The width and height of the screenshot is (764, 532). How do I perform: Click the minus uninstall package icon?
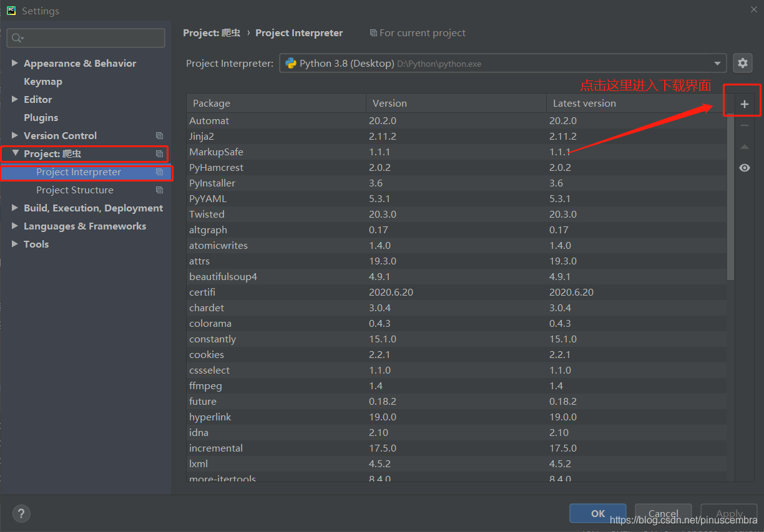[x=744, y=125]
